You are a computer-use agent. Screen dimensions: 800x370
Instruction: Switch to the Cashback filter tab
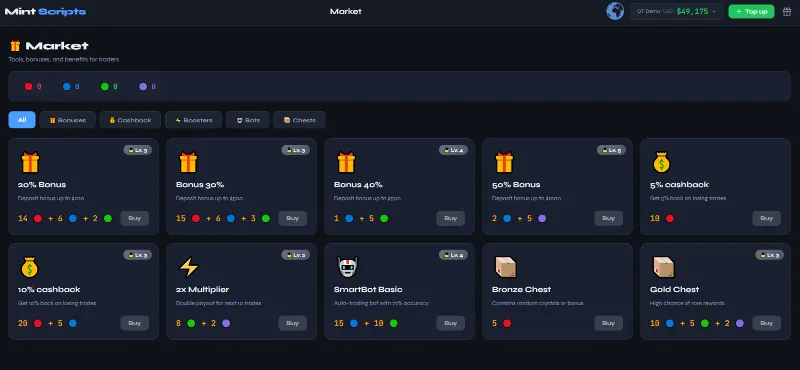point(130,120)
